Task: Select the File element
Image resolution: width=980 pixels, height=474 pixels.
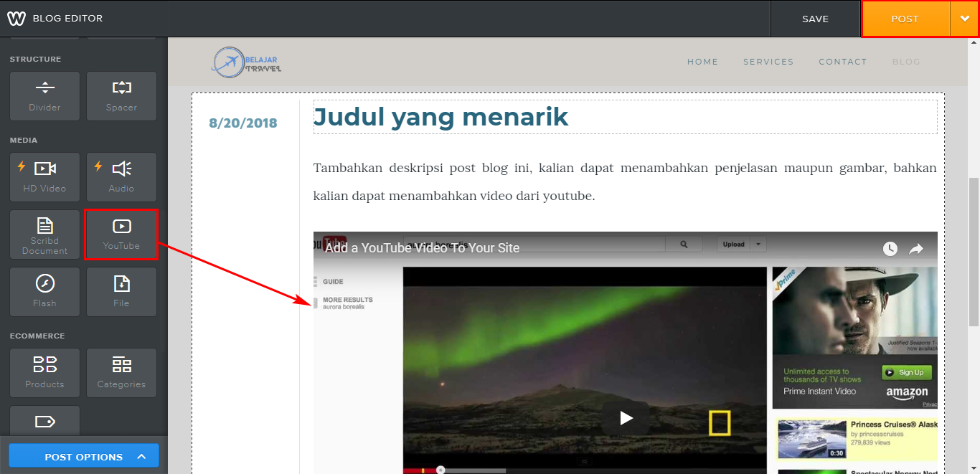Action: (121, 292)
